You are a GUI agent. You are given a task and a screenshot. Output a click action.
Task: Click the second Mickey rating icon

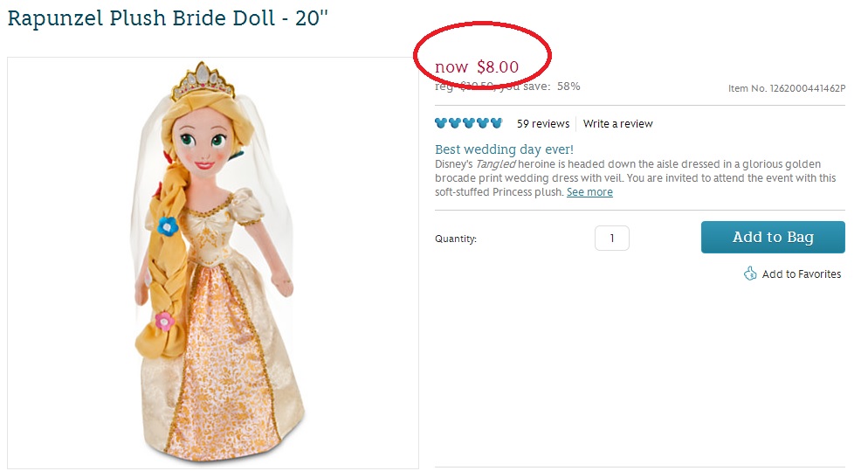pyautogui.click(x=454, y=123)
